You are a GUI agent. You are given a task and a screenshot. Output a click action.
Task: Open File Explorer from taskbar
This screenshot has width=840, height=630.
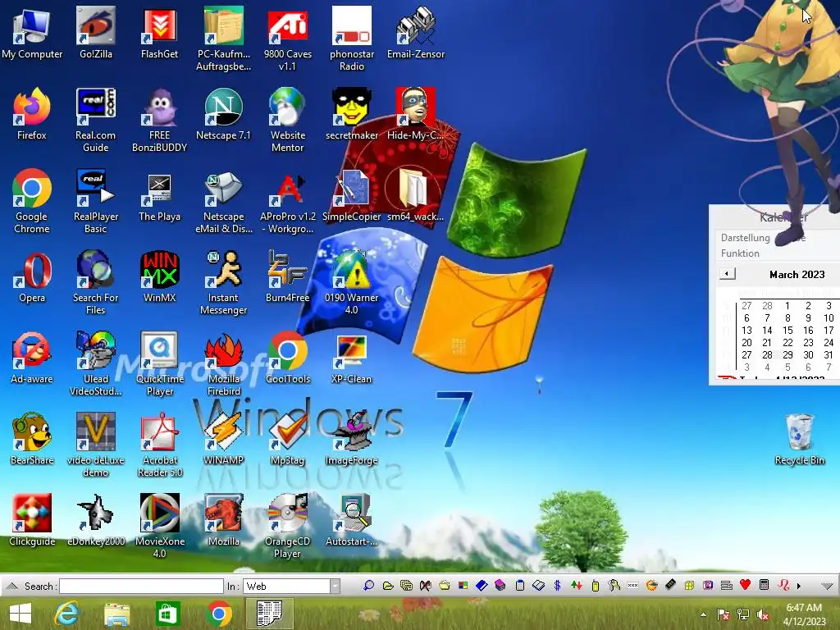tap(116, 614)
